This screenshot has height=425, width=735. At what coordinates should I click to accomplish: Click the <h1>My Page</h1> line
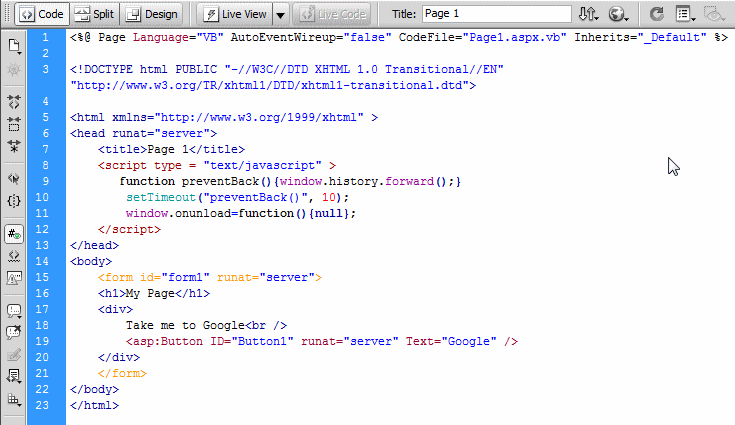pos(154,293)
